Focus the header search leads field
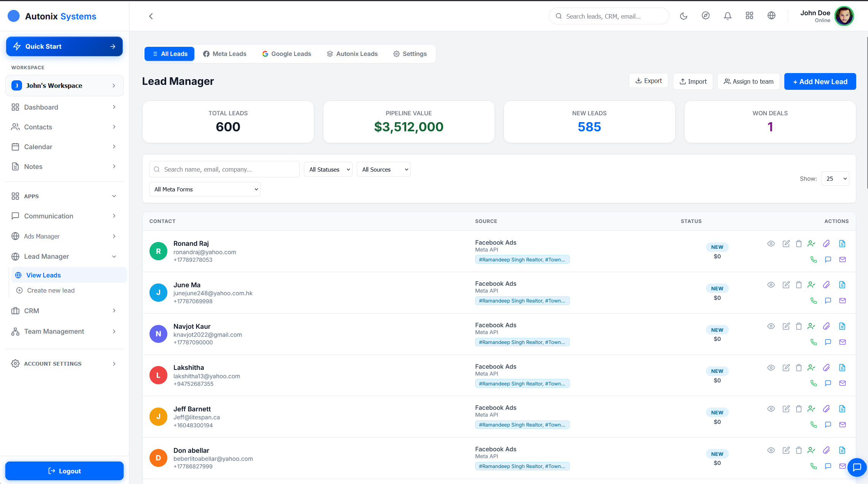 tap(609, 16)
